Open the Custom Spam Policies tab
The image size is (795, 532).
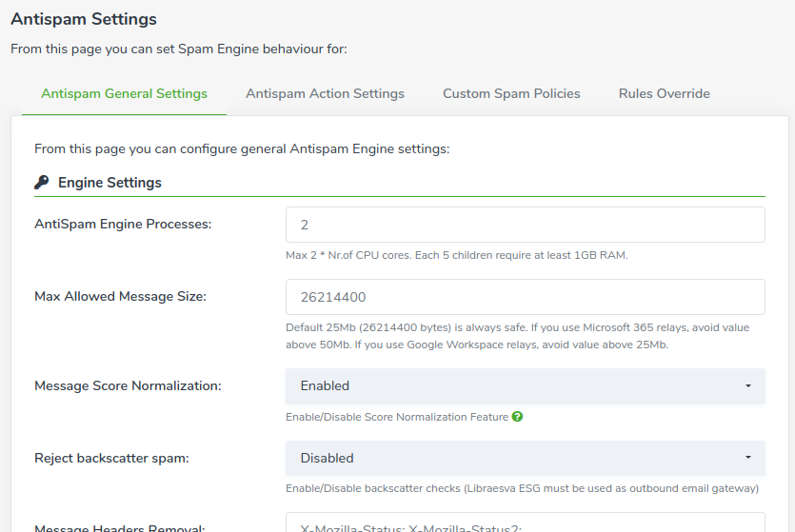(x=511, y=93)
